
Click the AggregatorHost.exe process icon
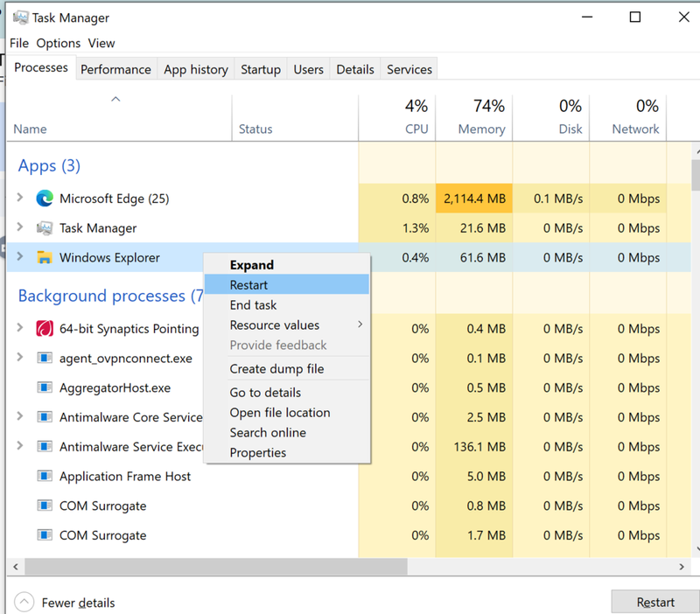pos(45,387)
